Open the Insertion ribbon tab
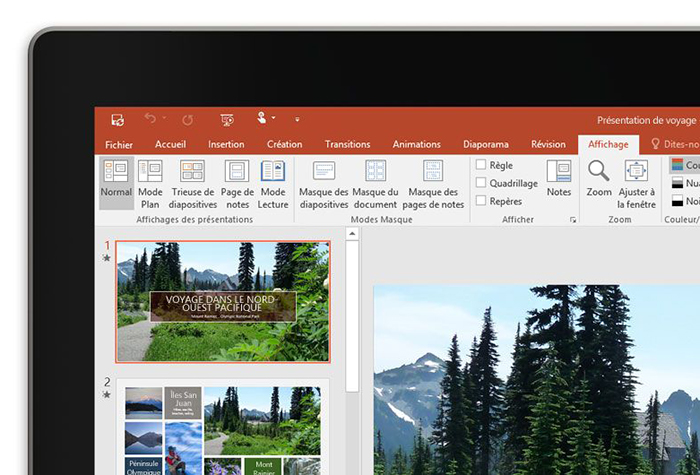Image resolution: width=700 pixels, height=475 pixels. pos(226,144)
